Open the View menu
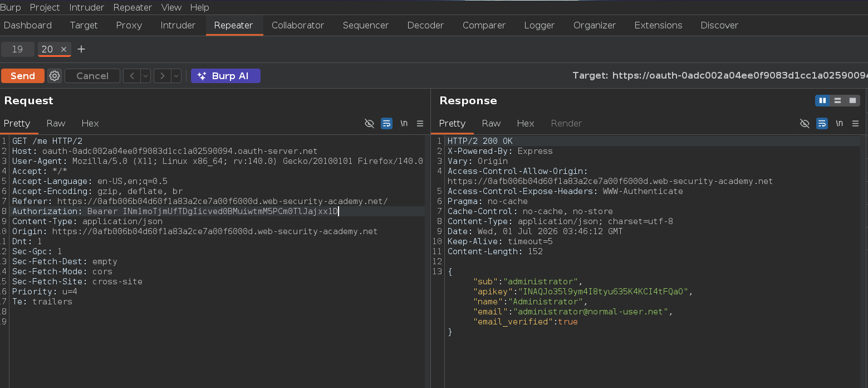The width and height of the screenshot is (868, 388). click(x=171, y=7)
